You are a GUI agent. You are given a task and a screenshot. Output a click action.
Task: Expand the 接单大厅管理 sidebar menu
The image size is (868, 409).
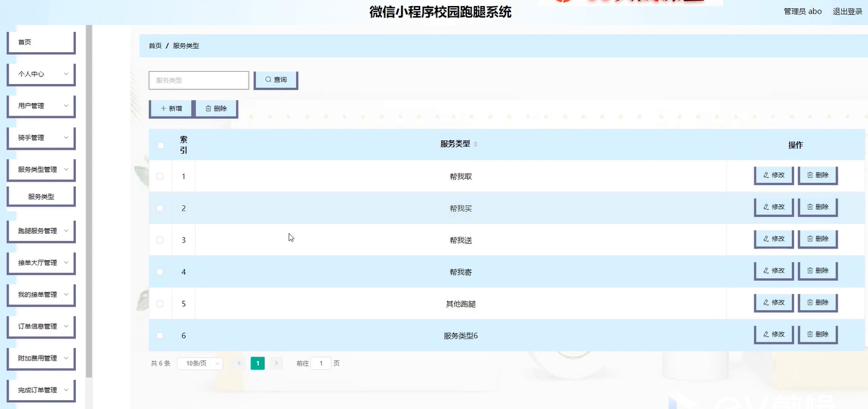(x=41, y=263)
